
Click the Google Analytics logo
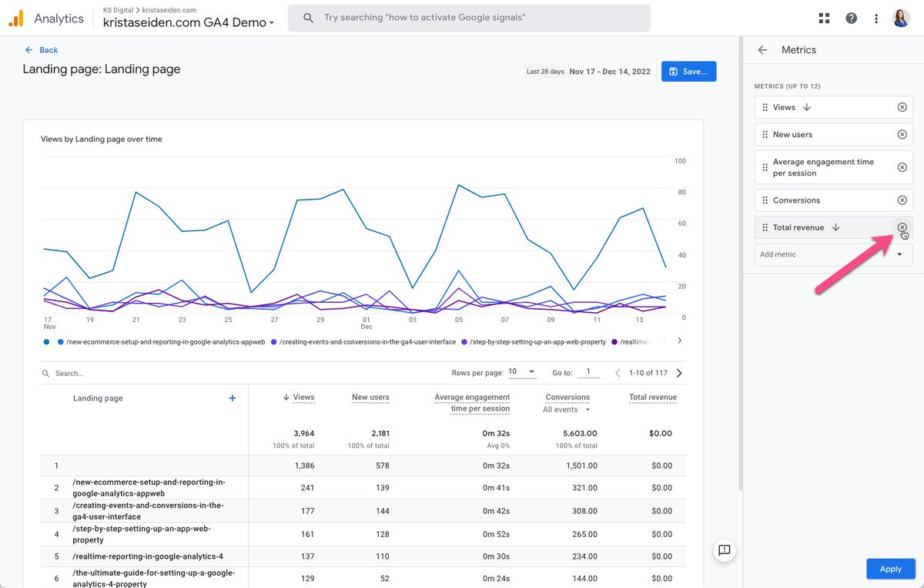click(x=15, y=18)
